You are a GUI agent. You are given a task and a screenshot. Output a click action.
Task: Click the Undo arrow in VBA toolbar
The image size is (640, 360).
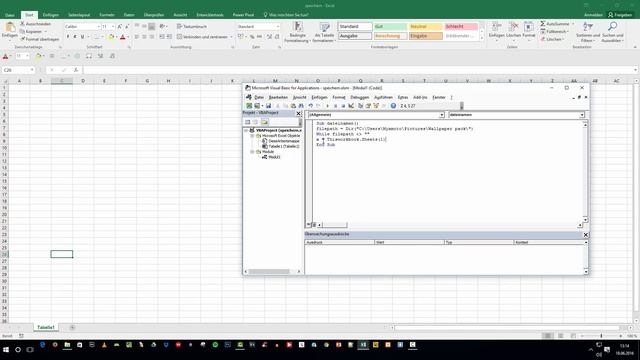(311, 106)
